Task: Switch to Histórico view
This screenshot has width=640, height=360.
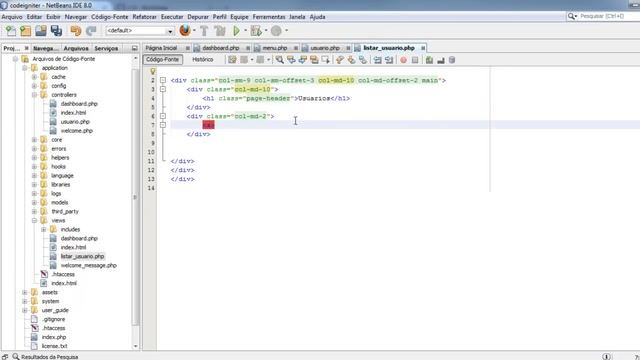Action: coord(203,60)
